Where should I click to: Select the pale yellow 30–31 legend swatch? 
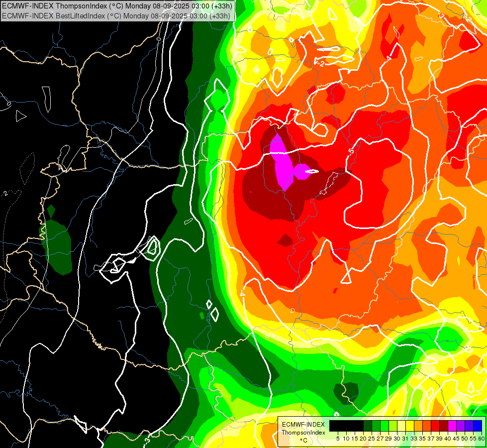point(401,426)
